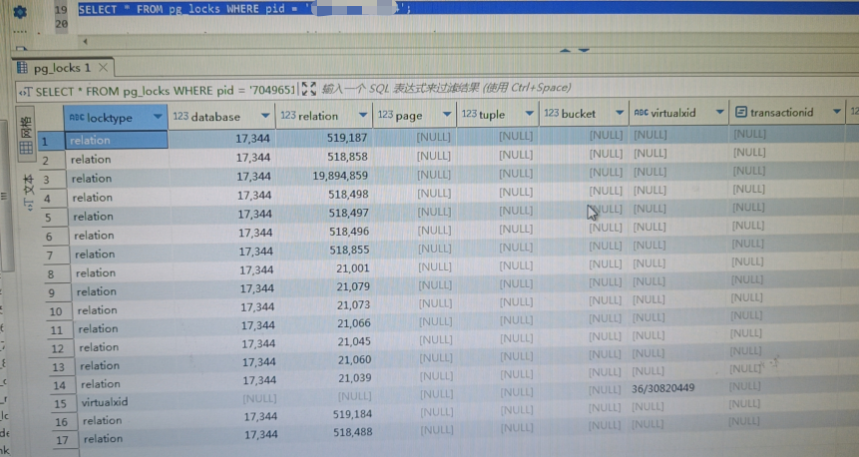Switch to the text (文本) view side tab
The width and height of the screenshot is (859, 457).
click(28, 192)
